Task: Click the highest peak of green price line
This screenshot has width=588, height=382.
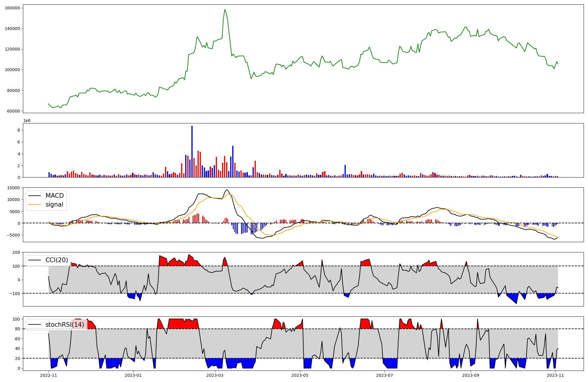Action: pyautogui.click(x=225, y=9)
